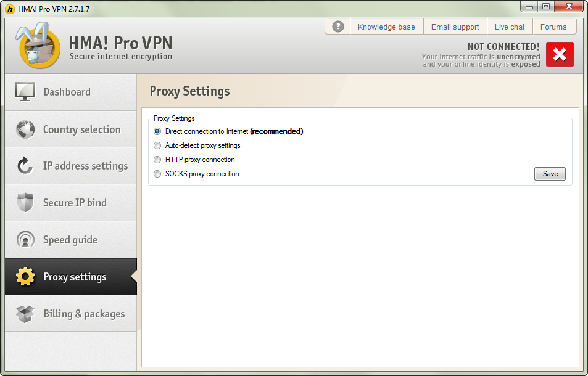Close the HMA Pro VPN window

(569, 6)
